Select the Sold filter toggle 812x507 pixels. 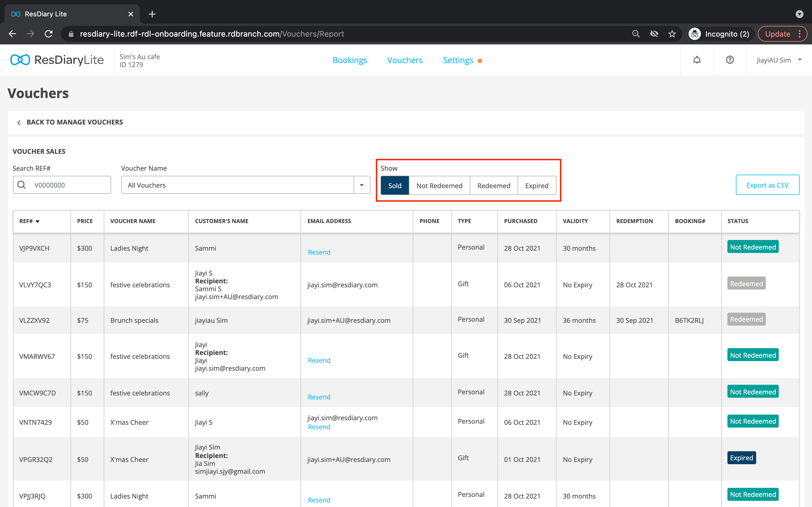point(395,185)
